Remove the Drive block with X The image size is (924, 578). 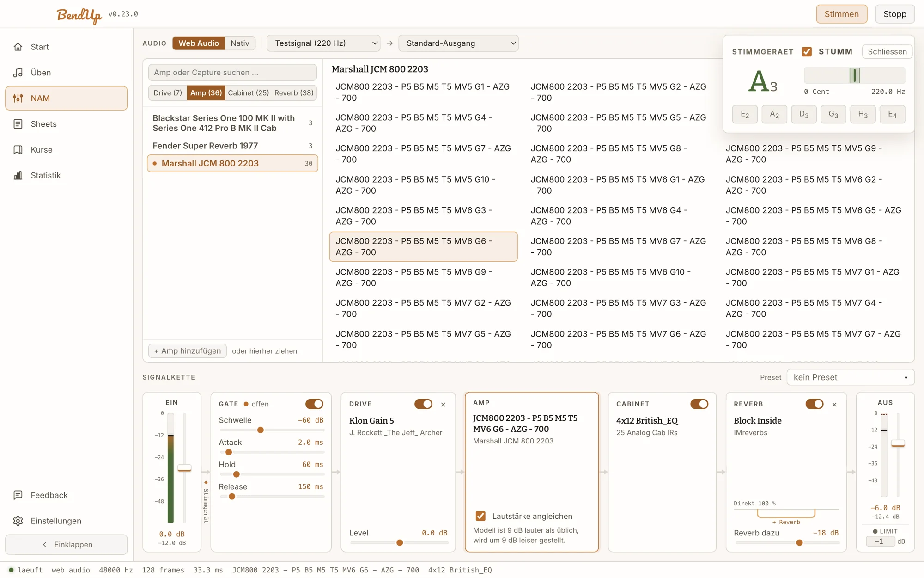pos(443,405)
